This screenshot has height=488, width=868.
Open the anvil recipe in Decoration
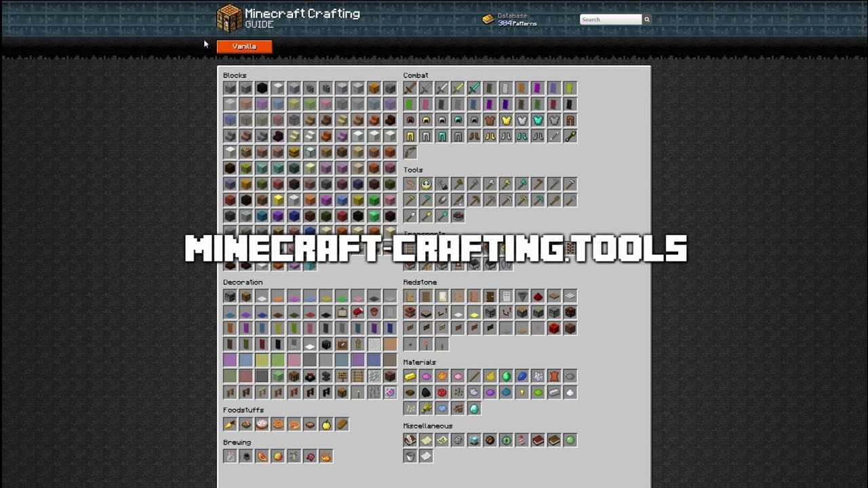(326, 376)
